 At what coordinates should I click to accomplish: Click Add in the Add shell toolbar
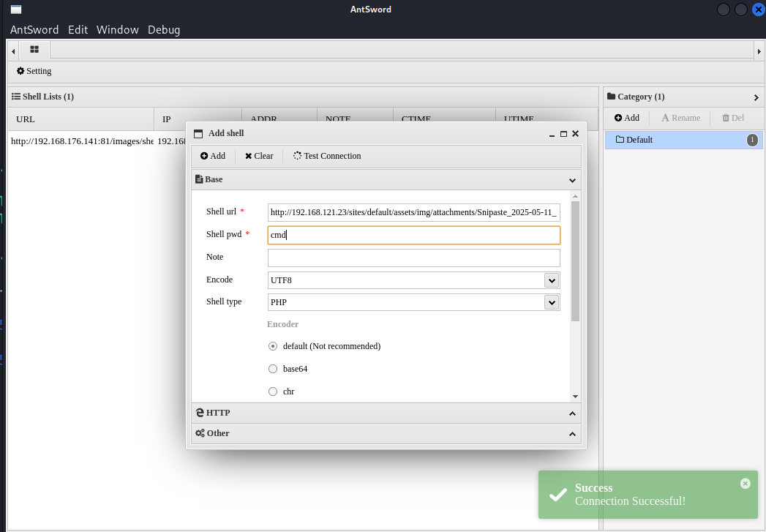point(212,156)
